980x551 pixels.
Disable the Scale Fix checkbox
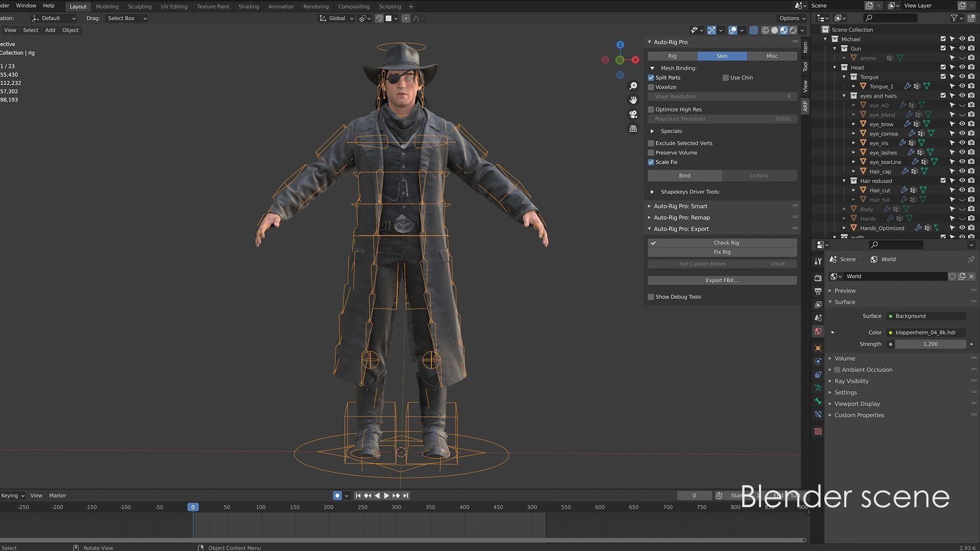[x=651, y=162]
